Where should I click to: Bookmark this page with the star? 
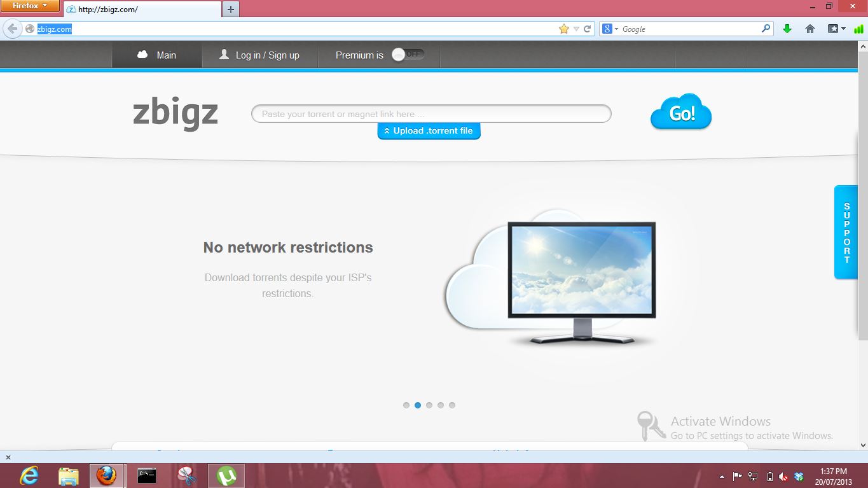click(x=564, y=29)
